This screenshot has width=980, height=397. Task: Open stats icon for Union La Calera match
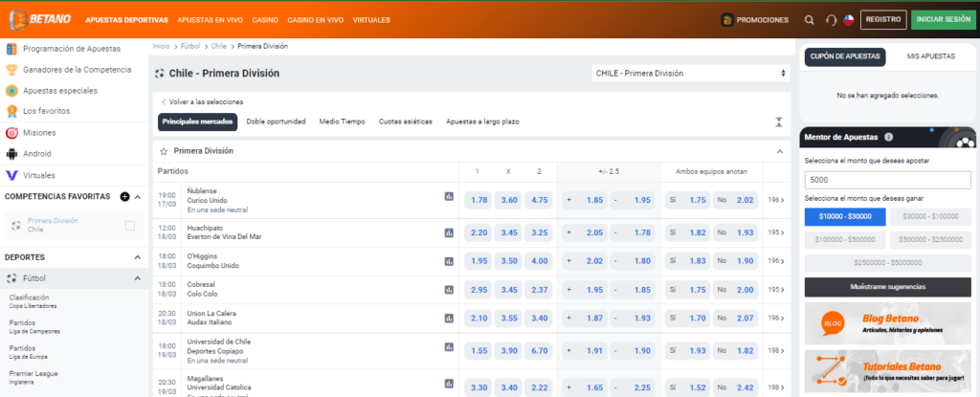pos(449,319)
